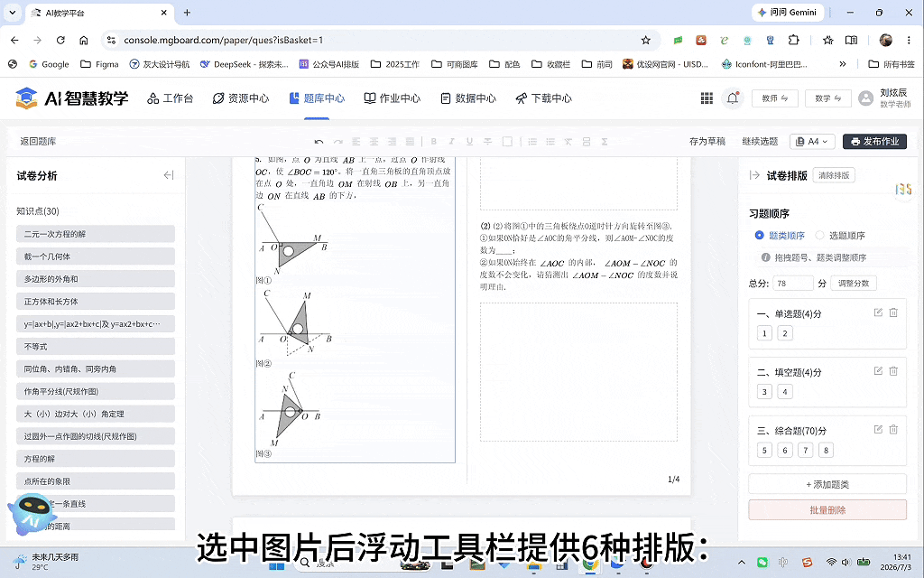Go to 下载中心 tab
This screenshot has height=578, width=924.
[544, 98]
